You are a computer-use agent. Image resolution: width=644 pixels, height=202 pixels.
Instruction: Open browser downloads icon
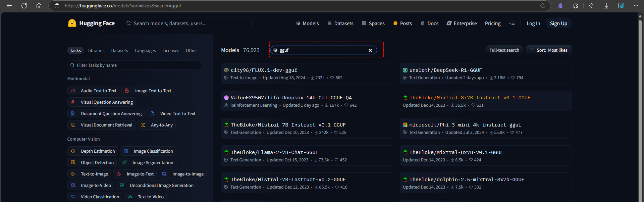(x=606, y=6)
